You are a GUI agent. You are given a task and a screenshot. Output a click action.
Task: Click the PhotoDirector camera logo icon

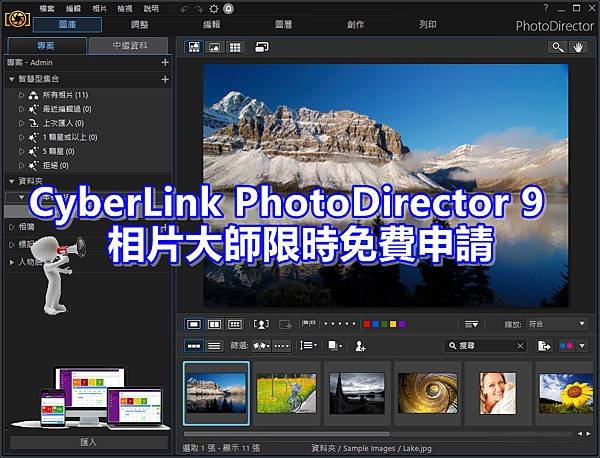17,19
